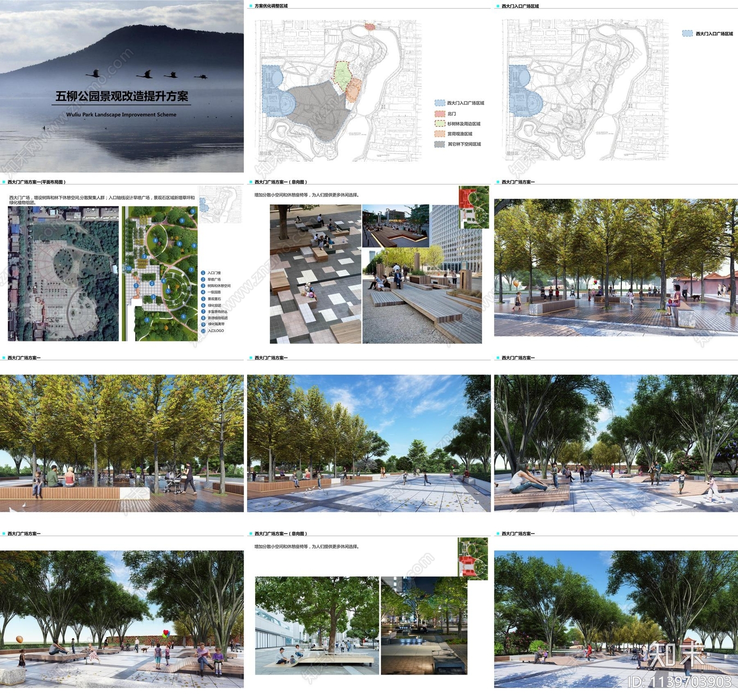
Task: Click the red north gate region on optimization map
Action: tap(370, 26)
